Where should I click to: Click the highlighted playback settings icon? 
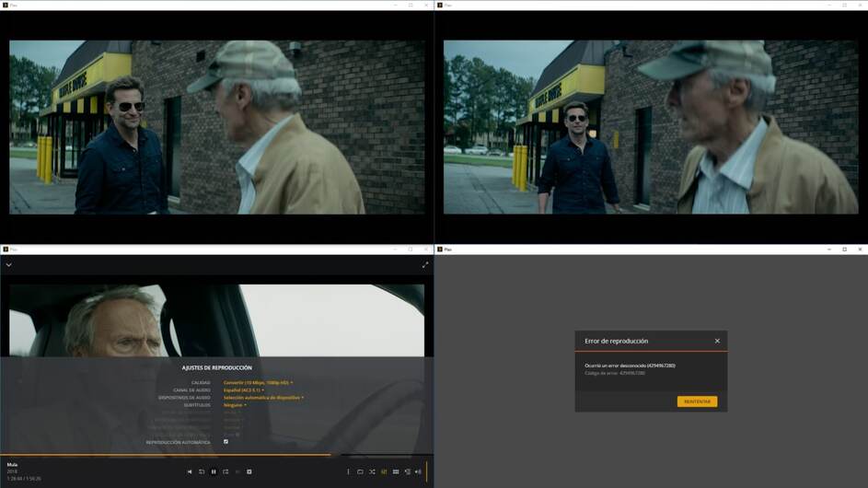384,471
